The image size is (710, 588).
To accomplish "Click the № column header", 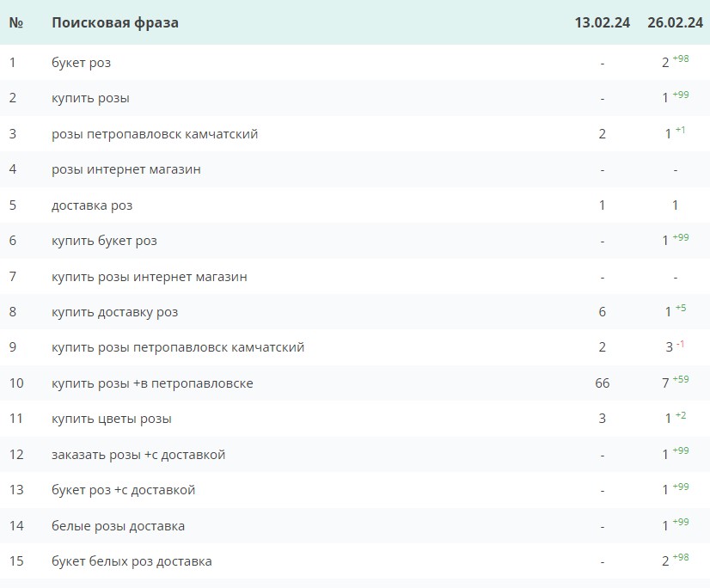I will coord(15,23).
